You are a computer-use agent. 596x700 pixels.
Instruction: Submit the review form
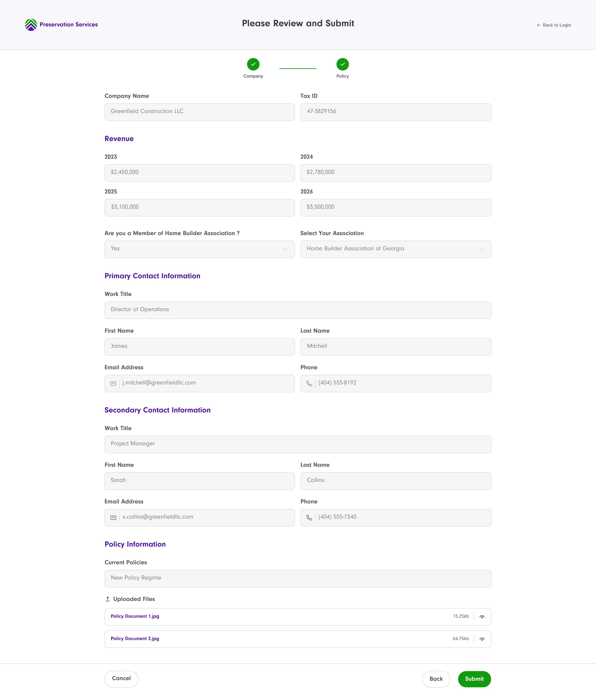pos(475,679)
